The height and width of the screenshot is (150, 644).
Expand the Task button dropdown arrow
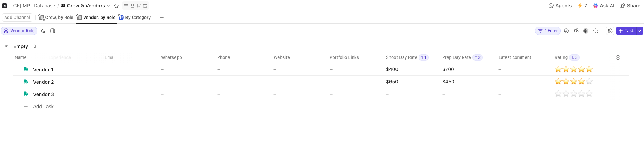coord(640,31)
